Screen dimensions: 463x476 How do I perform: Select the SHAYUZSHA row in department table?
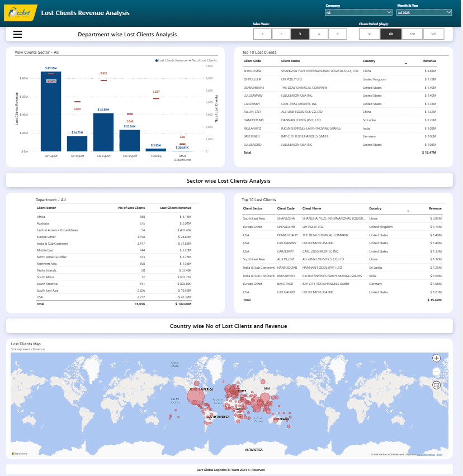340,71
